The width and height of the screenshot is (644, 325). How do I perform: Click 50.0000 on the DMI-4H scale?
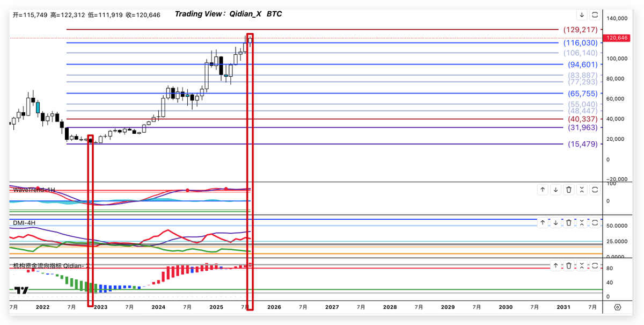[x=617, y=227]
